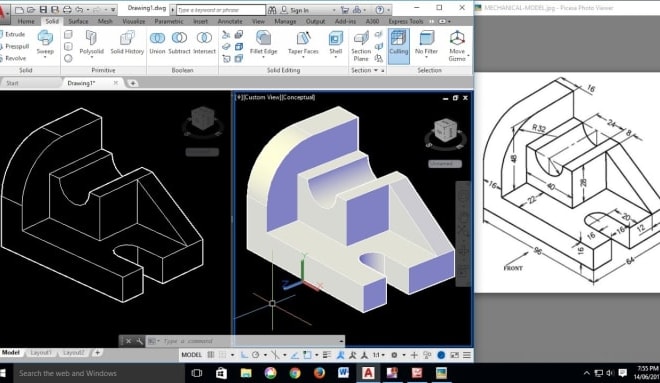The image size is (660, 383).
Task: Click the Extrude button
Action: (x=13, y=34)
